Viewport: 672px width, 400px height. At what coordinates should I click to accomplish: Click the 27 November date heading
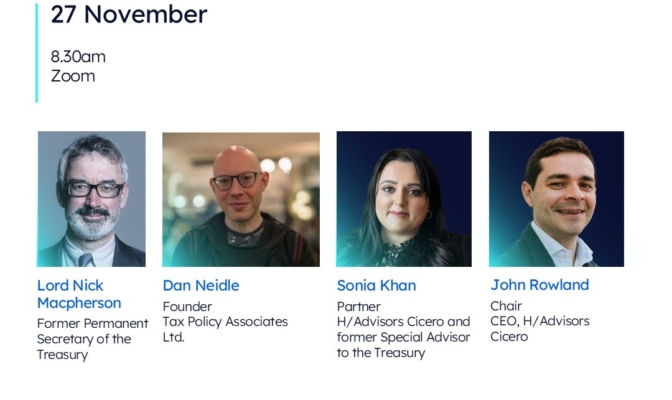[x=129, y=15]
